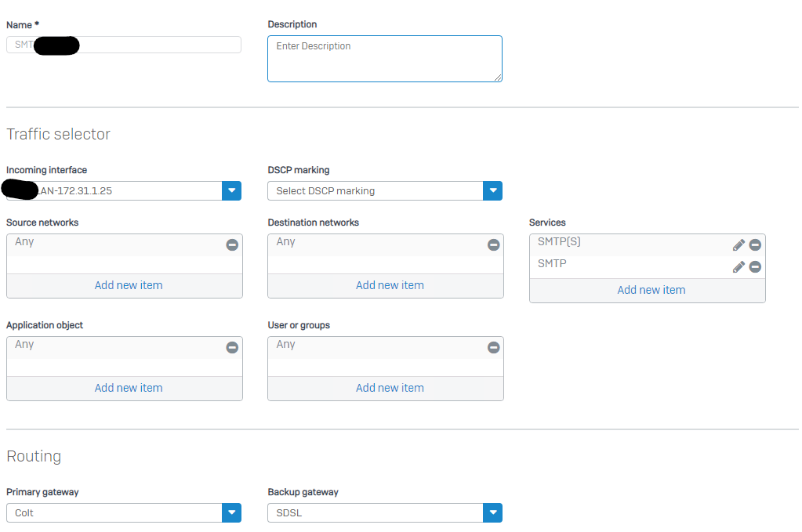Edit the SMTP service entry
The width and height of the screenshot is (802, 532).
738,266
